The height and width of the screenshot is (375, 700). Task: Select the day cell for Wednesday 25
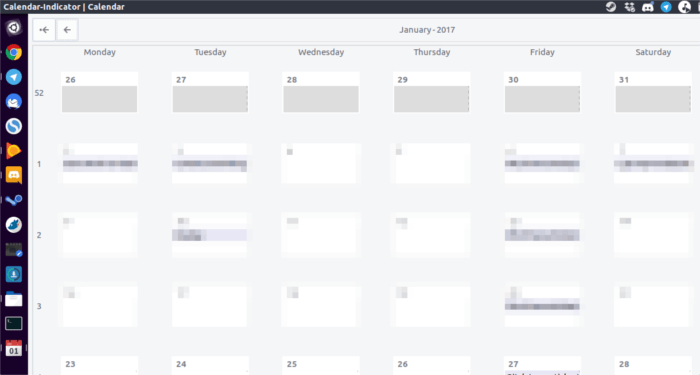(x=321, y=366)
